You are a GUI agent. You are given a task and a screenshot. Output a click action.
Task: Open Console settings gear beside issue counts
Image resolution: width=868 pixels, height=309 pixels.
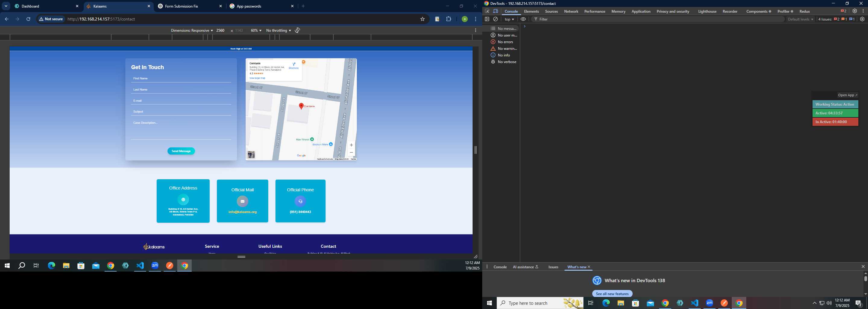(862, 19)
